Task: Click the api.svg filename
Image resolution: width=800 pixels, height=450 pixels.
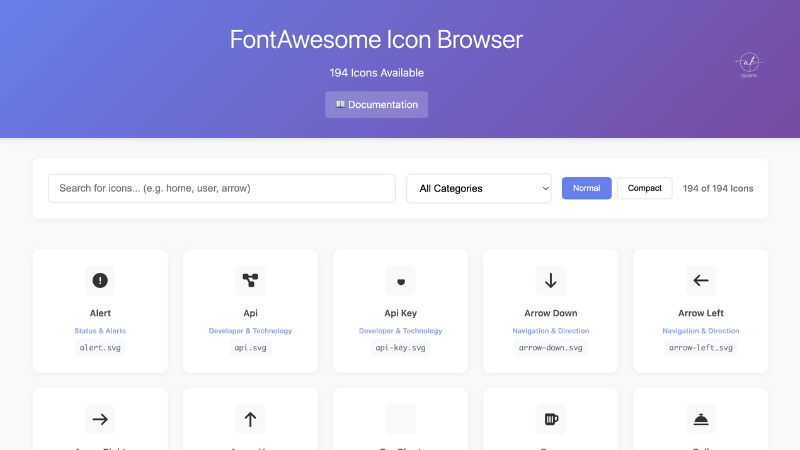Action: point(250,347)
